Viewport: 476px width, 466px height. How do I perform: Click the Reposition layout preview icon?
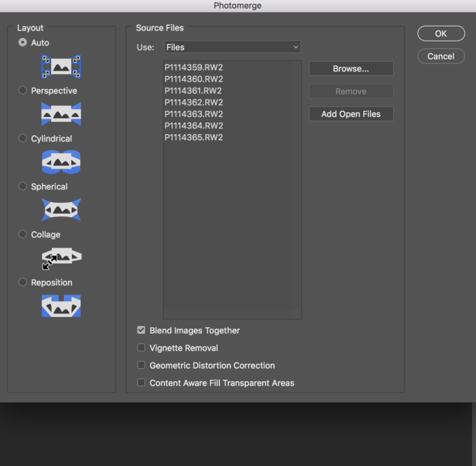point(61,306)
